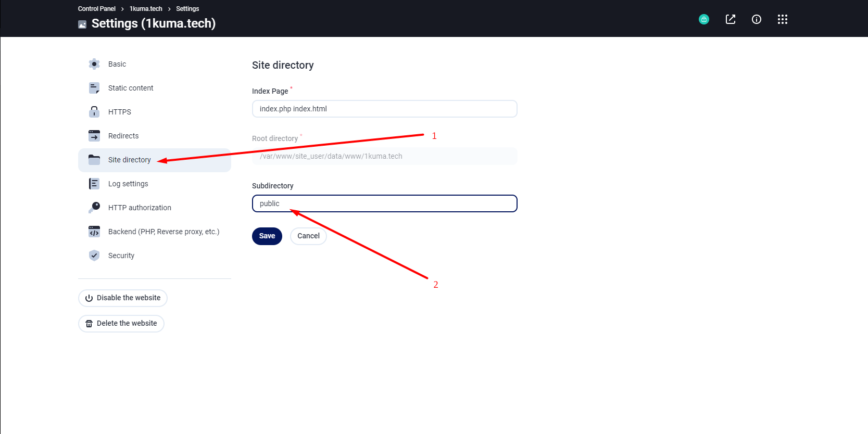Open site in new window icon
This screenshot has width=868, height=434.
click(731, 19)
